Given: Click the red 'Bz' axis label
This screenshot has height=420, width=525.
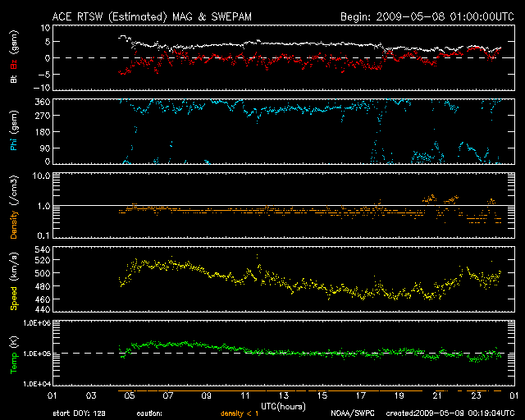Looking at the screenshot, I should (x=14, y=64).
